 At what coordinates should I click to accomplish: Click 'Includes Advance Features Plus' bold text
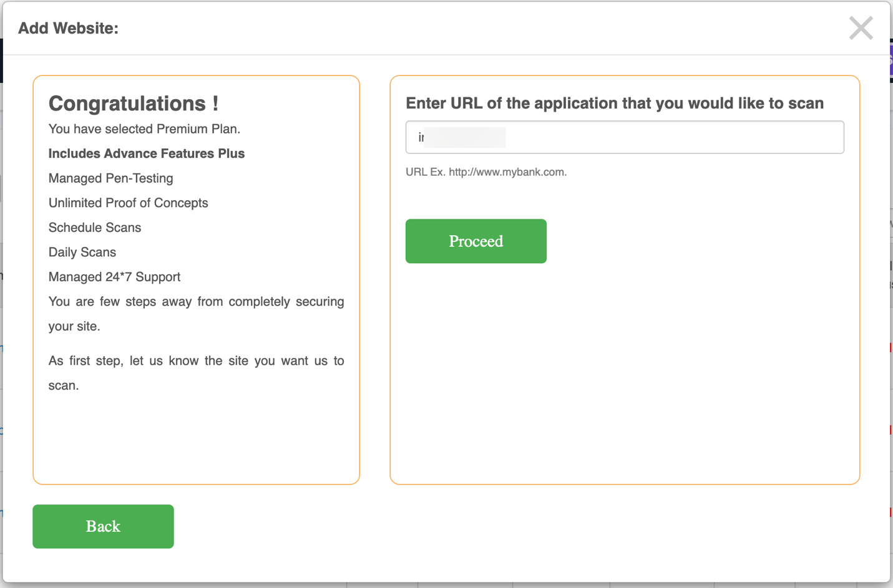[x=147, y=153]
